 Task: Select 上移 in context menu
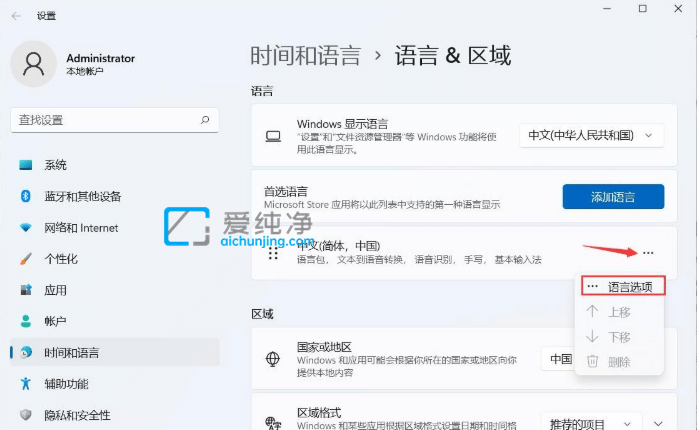619,312
